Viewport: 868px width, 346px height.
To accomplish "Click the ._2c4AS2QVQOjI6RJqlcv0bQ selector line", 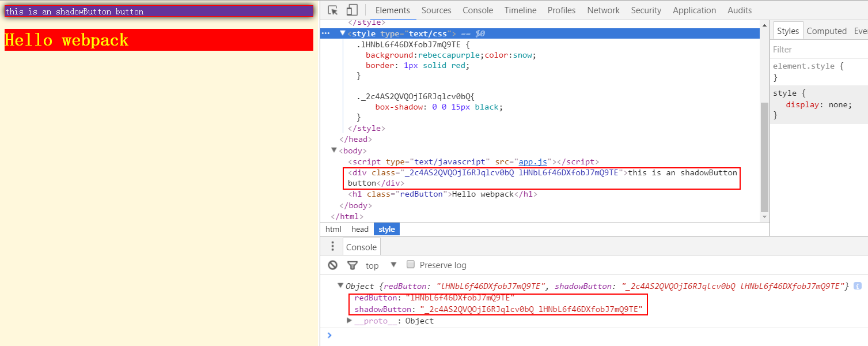I will (x=415, y=96).
